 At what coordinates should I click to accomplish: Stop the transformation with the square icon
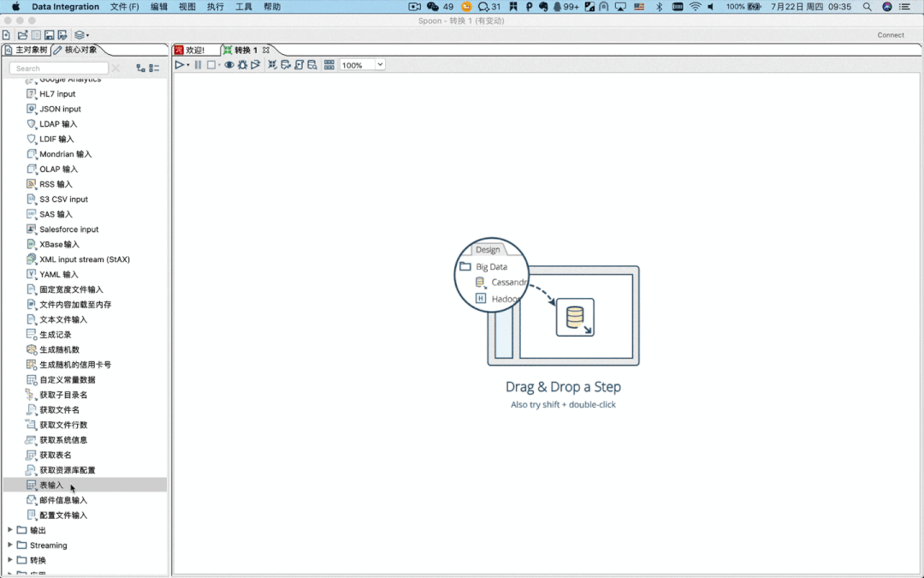211,65
